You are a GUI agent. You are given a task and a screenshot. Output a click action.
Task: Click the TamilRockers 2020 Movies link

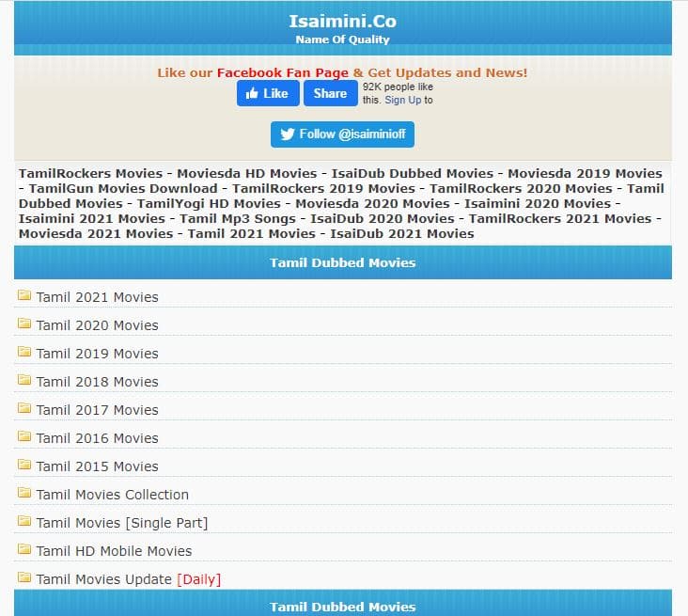tap(521, 189)
